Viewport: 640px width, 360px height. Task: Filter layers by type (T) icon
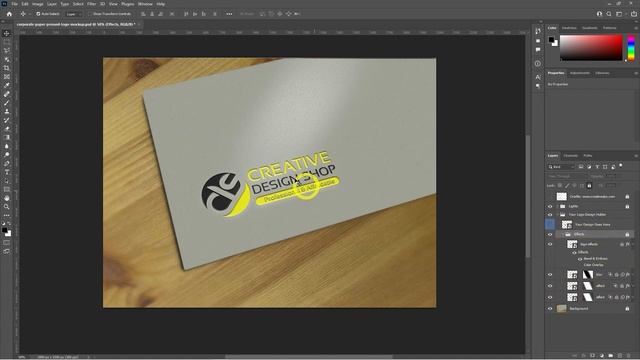[x=597, y=167]
